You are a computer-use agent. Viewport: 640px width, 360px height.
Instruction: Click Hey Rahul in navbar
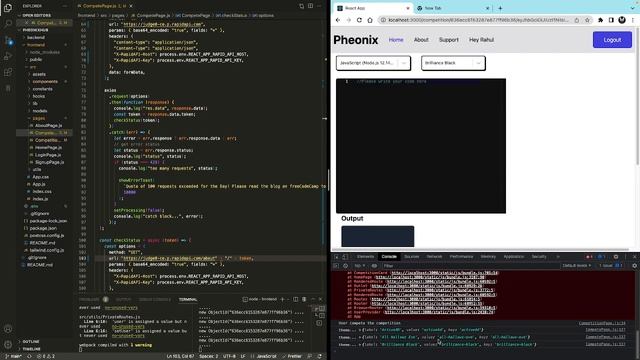point(481,40)
